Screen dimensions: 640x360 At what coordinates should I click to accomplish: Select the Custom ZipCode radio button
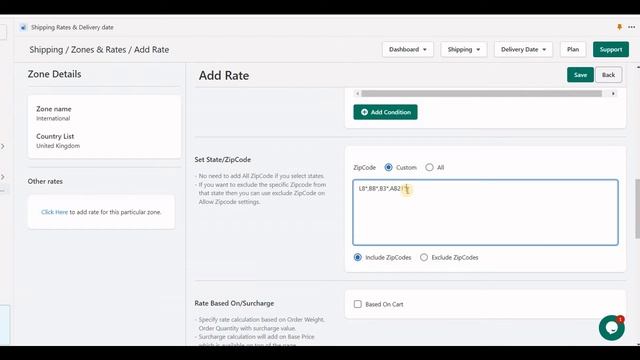(388, 167)
